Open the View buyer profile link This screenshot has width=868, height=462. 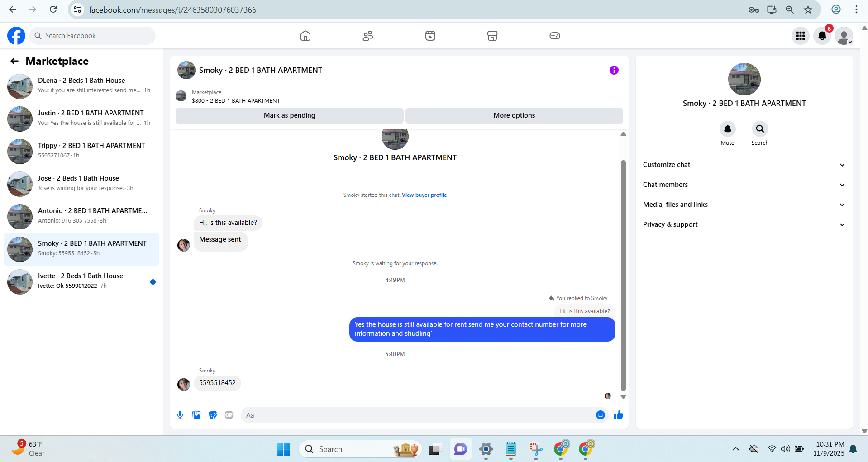tap(424, 195)
